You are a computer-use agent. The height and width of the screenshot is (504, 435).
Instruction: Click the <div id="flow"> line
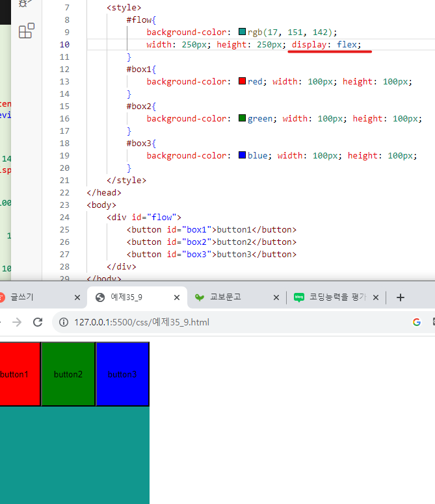pyautogui.click(x=144, y=218)
